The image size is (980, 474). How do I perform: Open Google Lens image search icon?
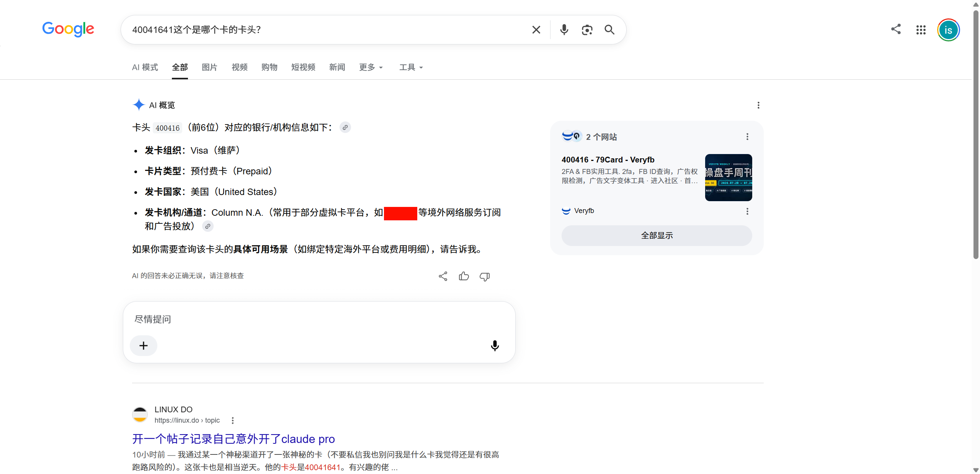(587, 30)
